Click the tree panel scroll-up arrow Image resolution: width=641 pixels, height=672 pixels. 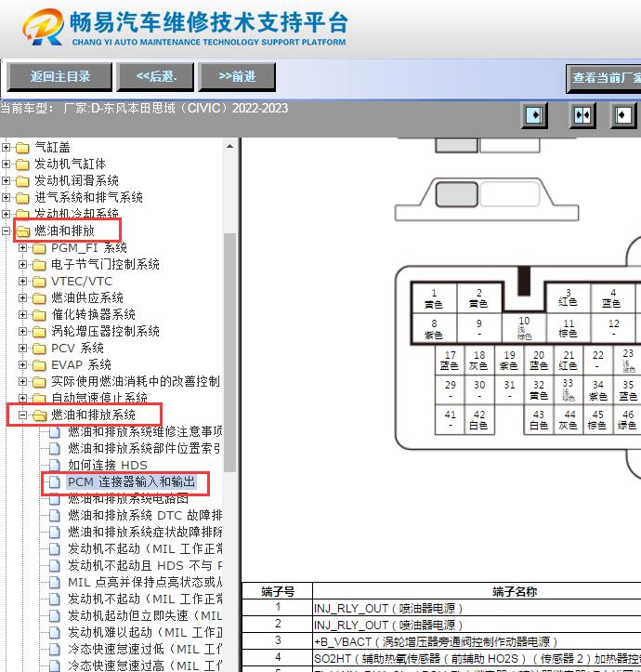pos(230,146)
